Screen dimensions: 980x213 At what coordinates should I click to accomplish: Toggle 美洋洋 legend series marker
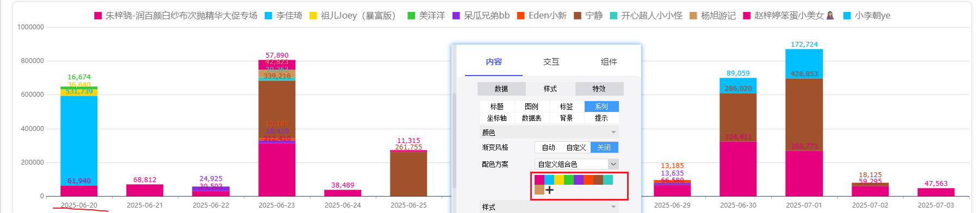pos(412,16)
